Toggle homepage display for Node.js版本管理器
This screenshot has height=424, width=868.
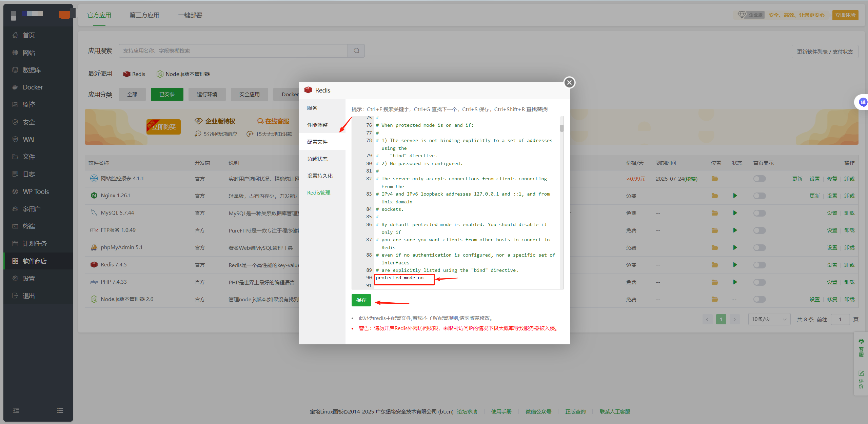coord(759,299)
